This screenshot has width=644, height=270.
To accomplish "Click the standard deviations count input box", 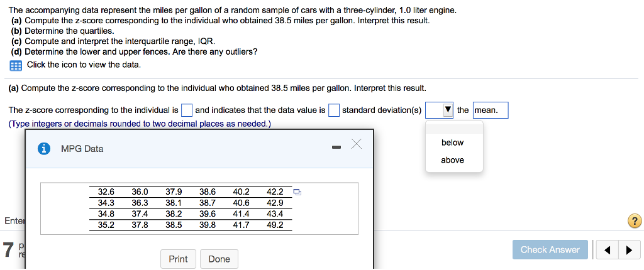I will (333, 111).
